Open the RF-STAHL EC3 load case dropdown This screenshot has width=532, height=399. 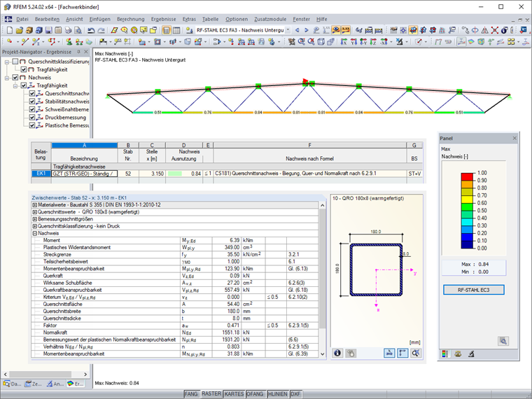tap(288, 30)
